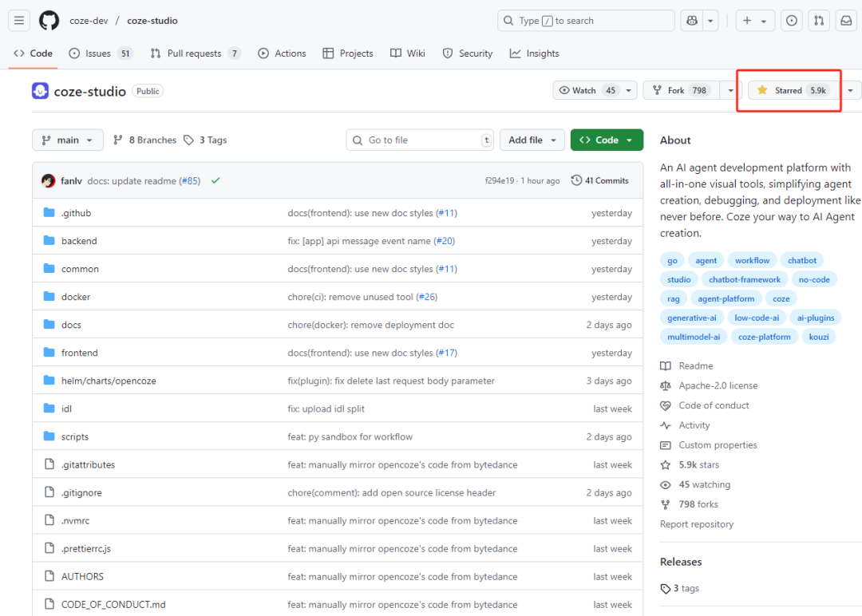This screenshot has width=862, height=616.
Task: Open the .nvmrc file
Action: (75, 521)
